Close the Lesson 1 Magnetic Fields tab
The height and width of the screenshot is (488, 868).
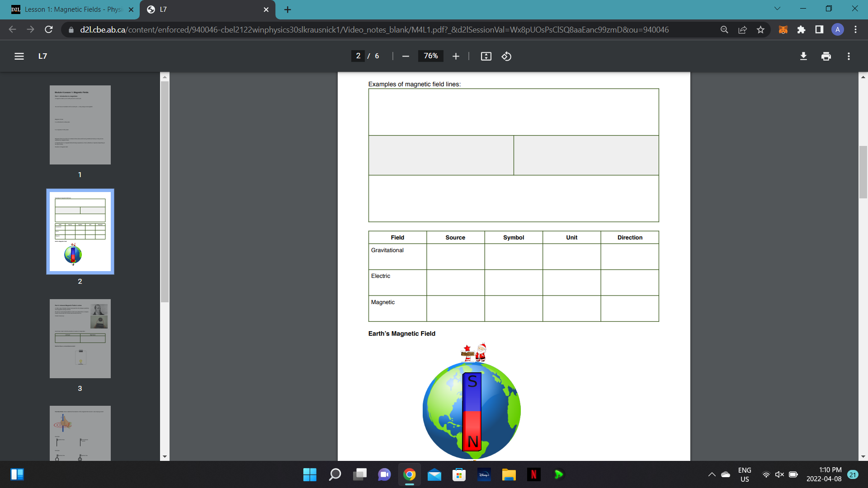(x=131, y=9)
